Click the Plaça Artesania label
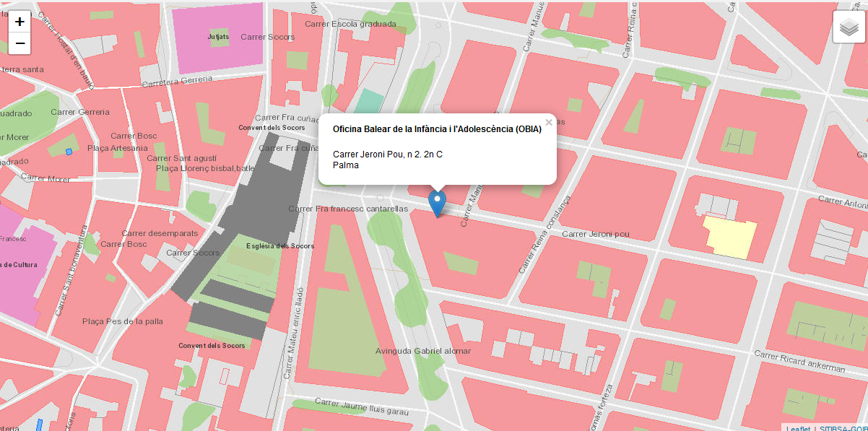The height and width of the screenshot is (431, 868). click(117, 148)
